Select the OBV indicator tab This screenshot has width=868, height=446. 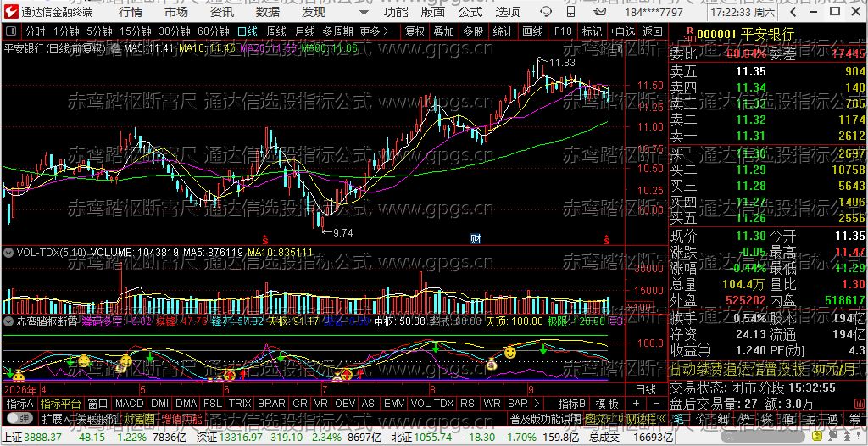[346, 404]
